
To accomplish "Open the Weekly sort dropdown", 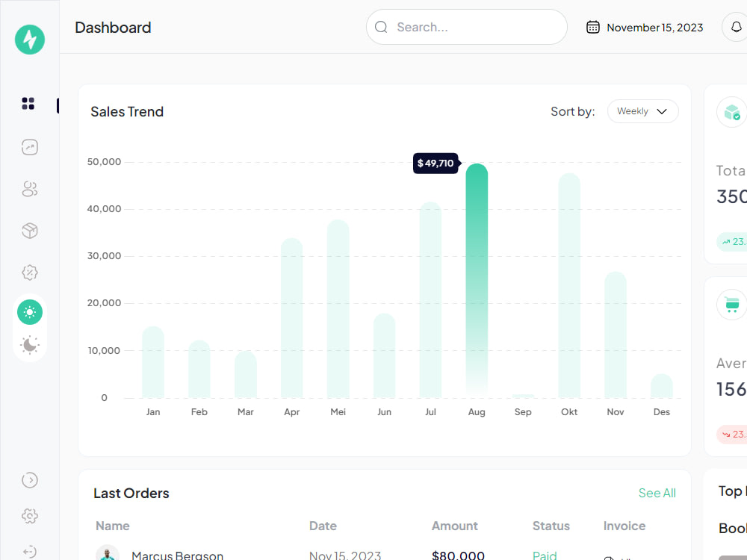I will pyautogui.click(x=642, y=111).
